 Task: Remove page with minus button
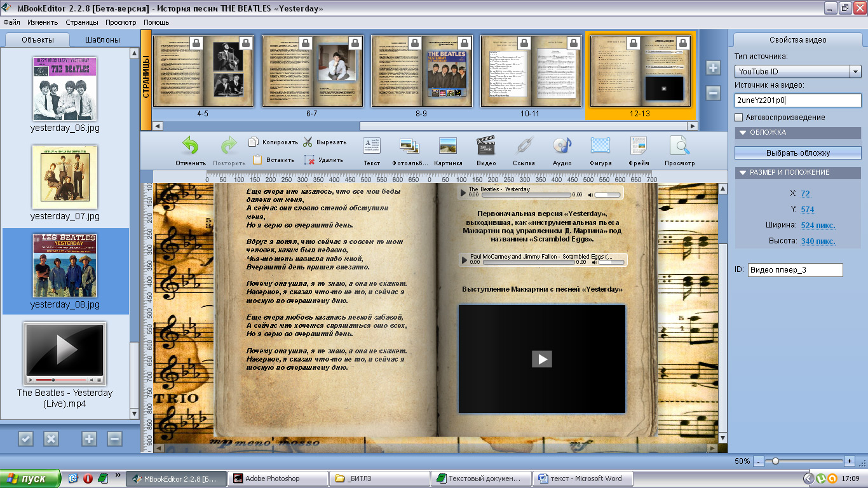713,93
